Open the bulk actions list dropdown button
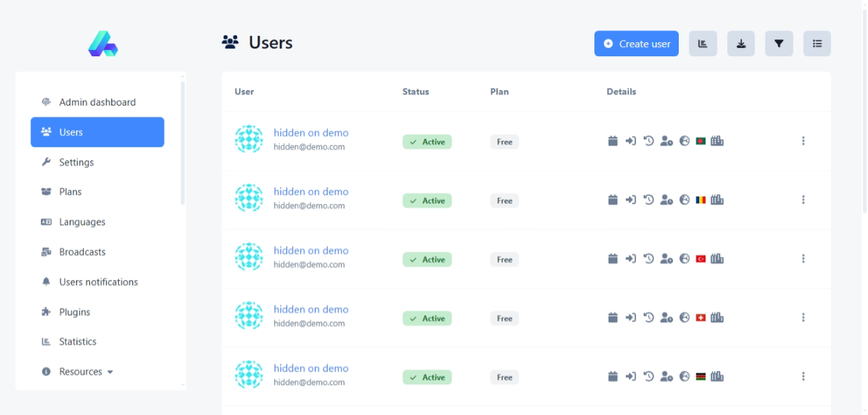The image size is (868, 415). click(x=817, y=44)
